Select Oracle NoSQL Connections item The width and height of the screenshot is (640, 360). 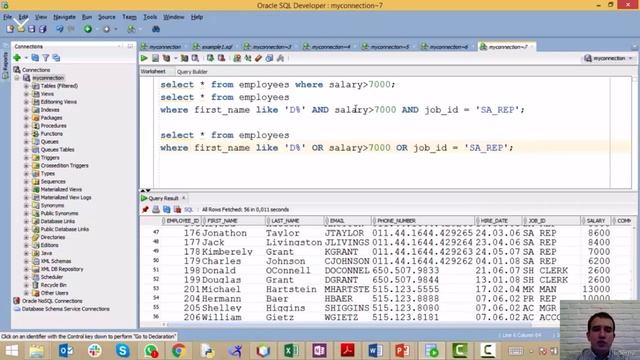click(x=52, y=301)
